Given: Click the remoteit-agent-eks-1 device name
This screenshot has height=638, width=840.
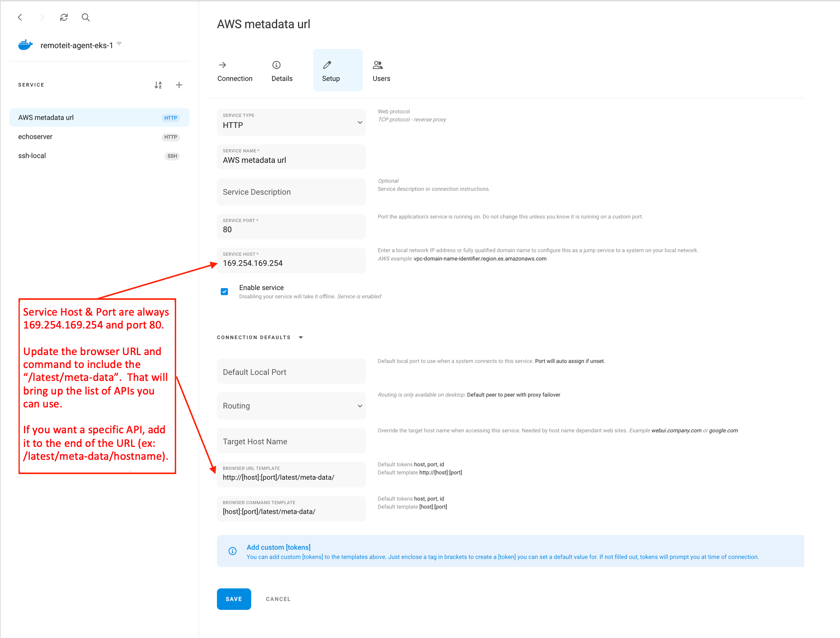Looking at the screenshot, I should [x=77, y=45].
